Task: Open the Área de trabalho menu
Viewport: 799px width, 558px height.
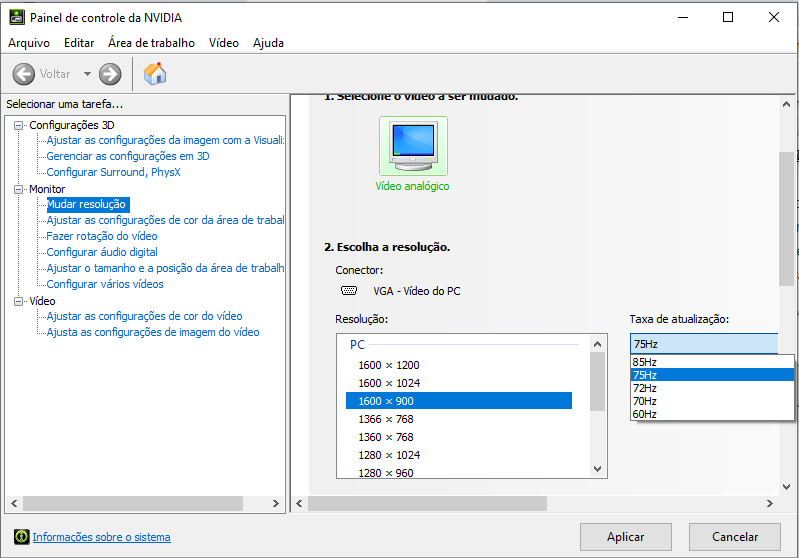Action: (x=151, y=43)
